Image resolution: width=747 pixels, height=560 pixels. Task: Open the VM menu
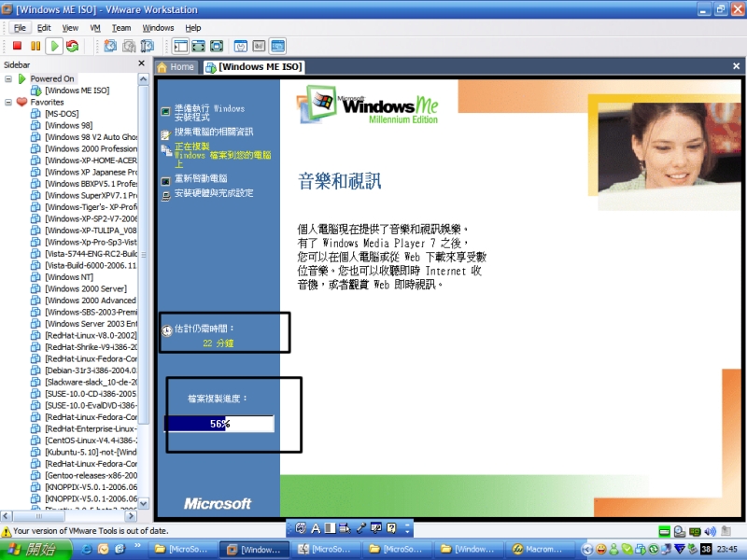pos(95,28)
